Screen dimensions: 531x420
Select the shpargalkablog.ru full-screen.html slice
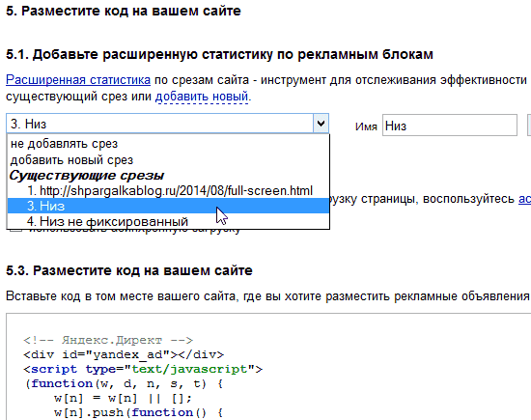(x=168, y=191)
